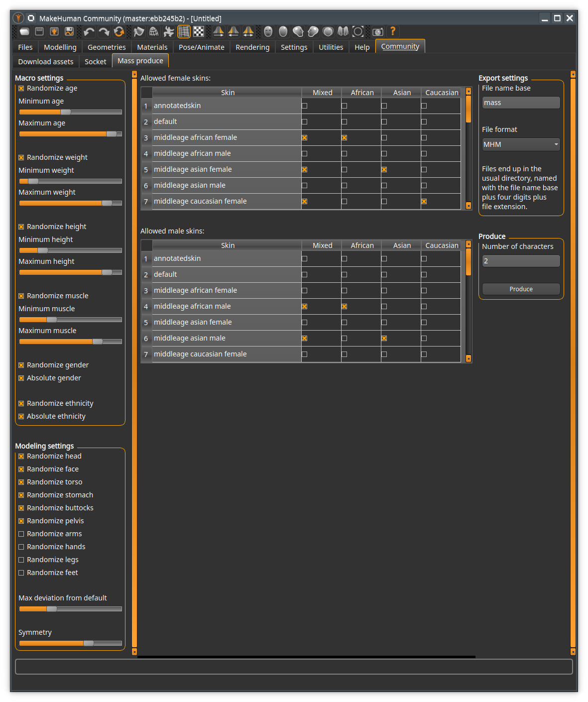
Task: Click the New file toolbar icon
Action: (x=24, y=32)
